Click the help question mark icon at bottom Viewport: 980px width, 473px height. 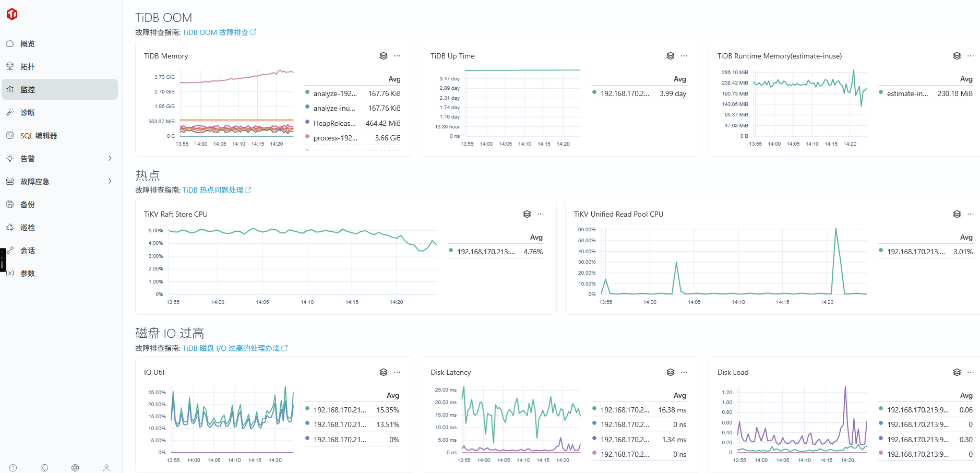(13, 468)
